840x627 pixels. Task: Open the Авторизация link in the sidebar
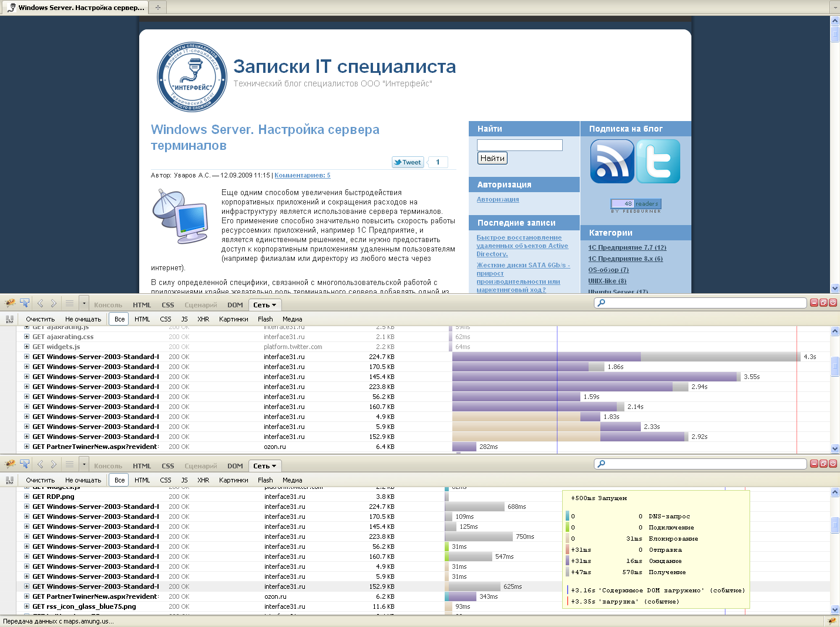pyautogui.click(x=498, y=199)
